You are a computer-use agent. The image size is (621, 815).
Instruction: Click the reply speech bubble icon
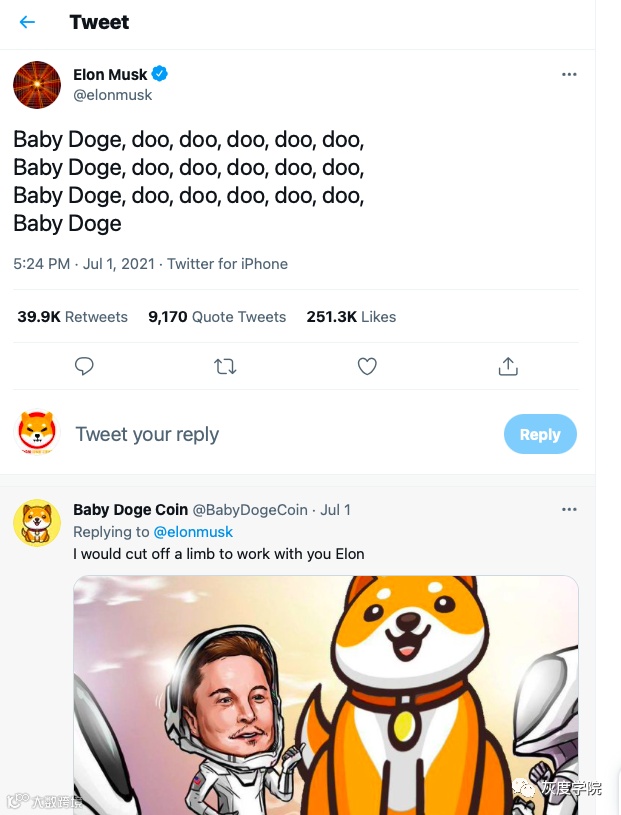84,367
